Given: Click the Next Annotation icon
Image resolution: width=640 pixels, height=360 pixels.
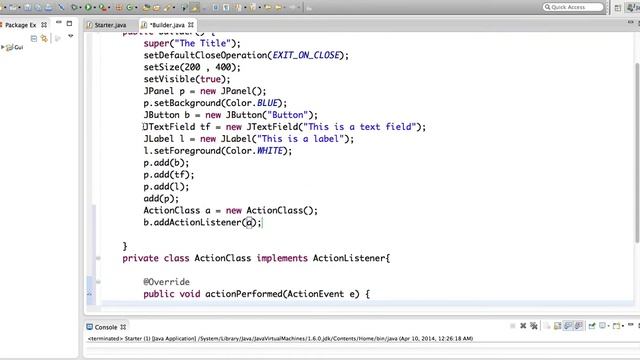Looking at the screenshot, I should [238, 7].
